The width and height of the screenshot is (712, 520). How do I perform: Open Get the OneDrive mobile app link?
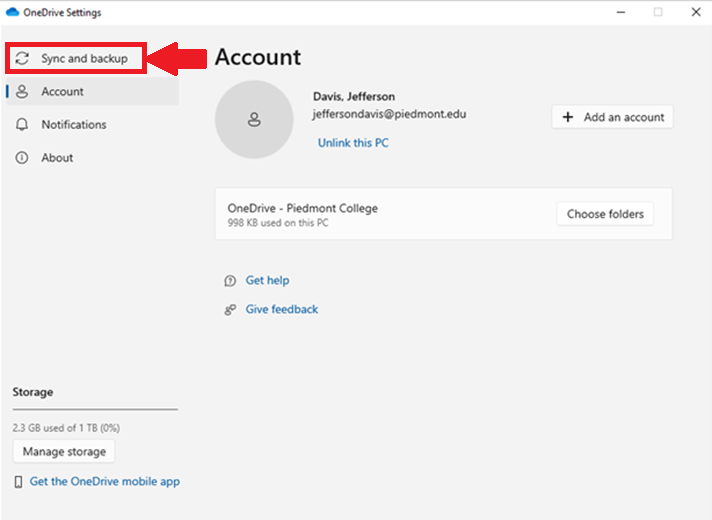(x=105, y=482)
